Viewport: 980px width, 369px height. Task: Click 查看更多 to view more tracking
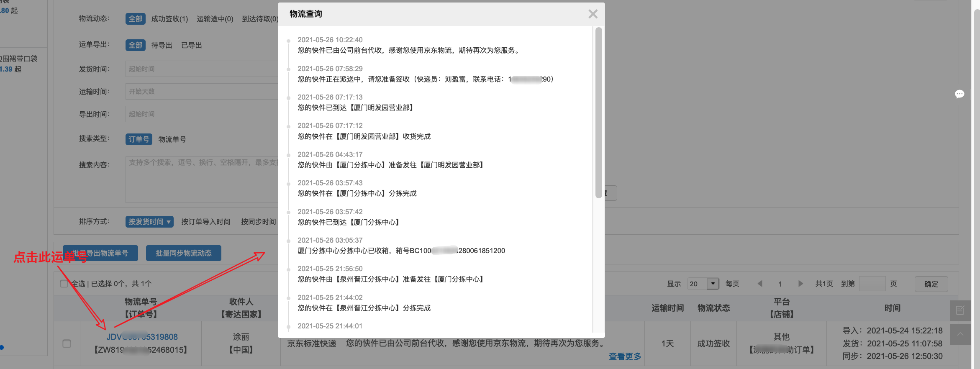coord(625,356)
